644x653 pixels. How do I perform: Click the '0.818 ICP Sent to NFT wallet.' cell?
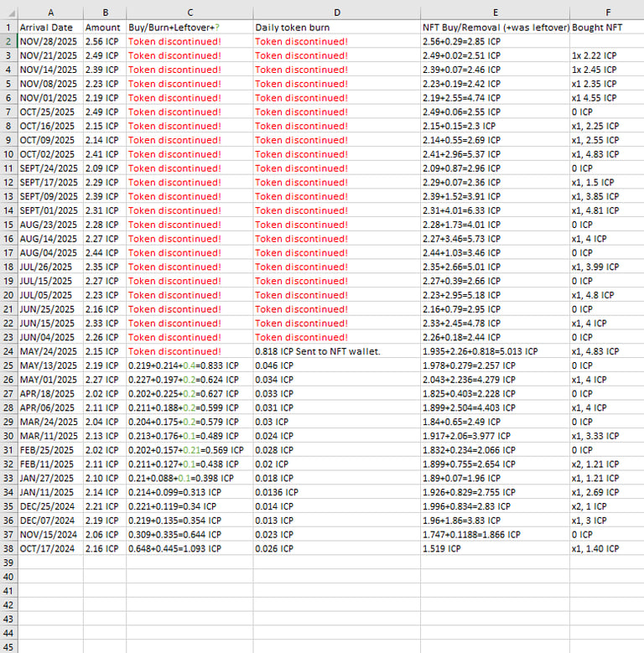click(336, 351)
